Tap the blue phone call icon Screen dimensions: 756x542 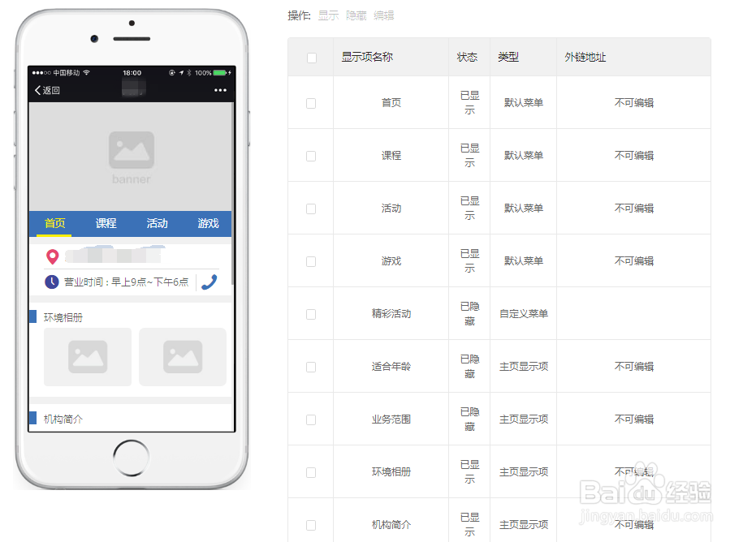pos(210,282)
